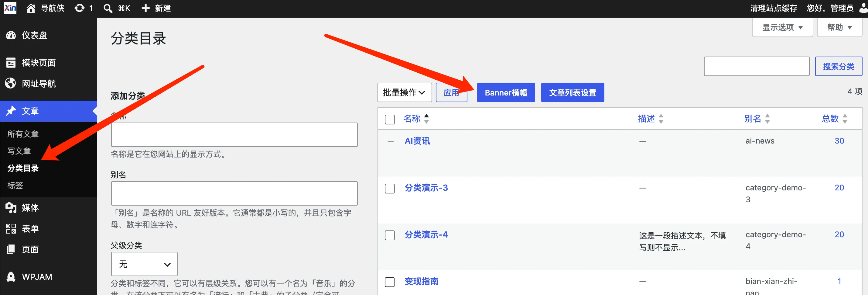Open the 分类演示-4 category link
This screenshot has height=295, width=868.
[x=426, y=235]
